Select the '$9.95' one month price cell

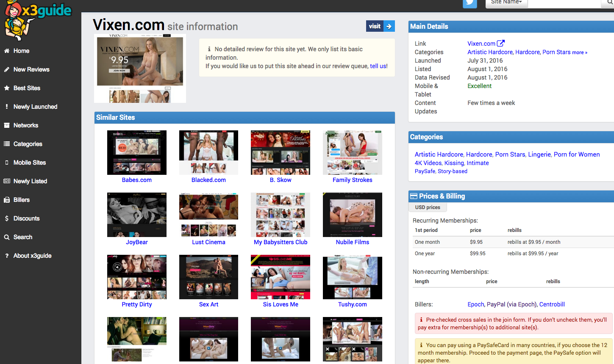[x=476, y=242]
